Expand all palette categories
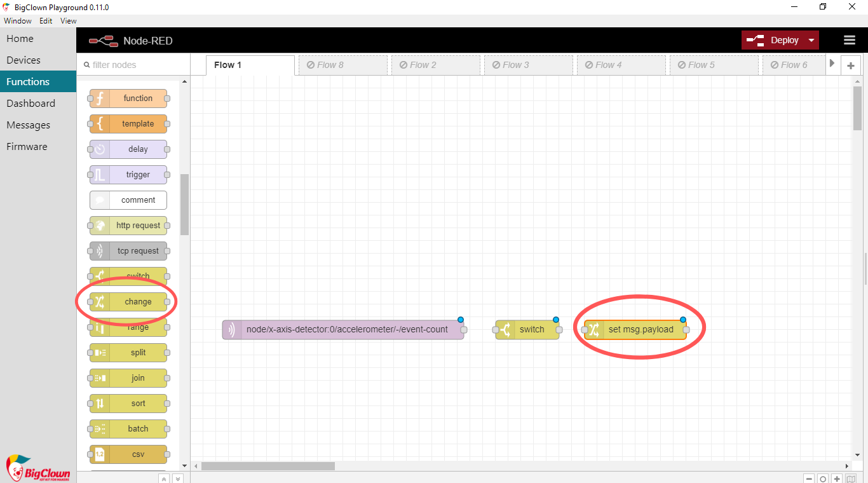The height and width of the screenshot is (483, 868). coord(178,479)
